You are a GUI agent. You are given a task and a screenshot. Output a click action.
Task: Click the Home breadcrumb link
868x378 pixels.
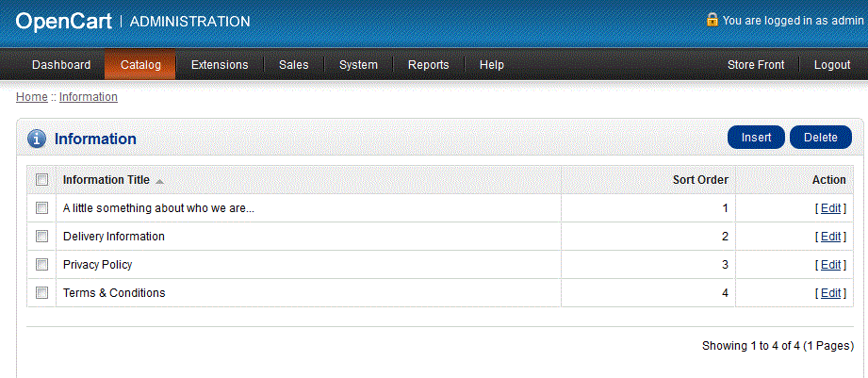pyautogui.click(x=31, y=97)
